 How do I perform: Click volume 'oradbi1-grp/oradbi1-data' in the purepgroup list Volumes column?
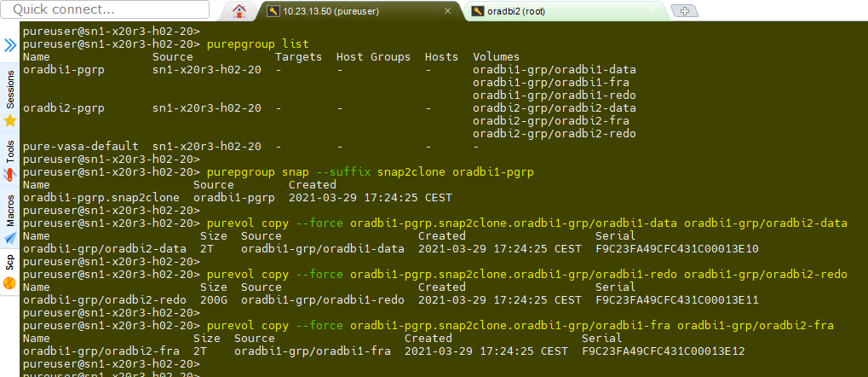click(555, 69)
